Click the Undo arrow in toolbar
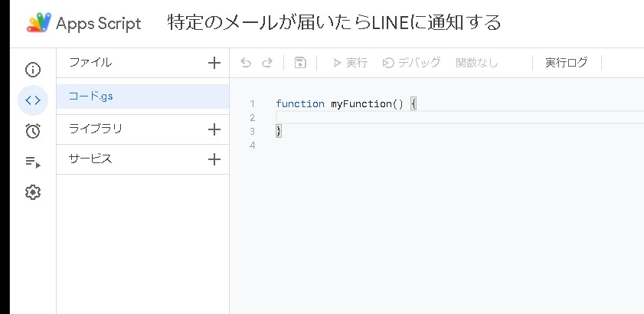 tap(246, 63)
